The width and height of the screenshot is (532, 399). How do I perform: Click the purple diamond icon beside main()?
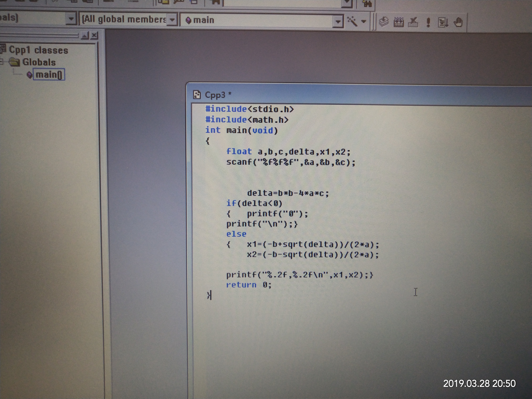29,75
